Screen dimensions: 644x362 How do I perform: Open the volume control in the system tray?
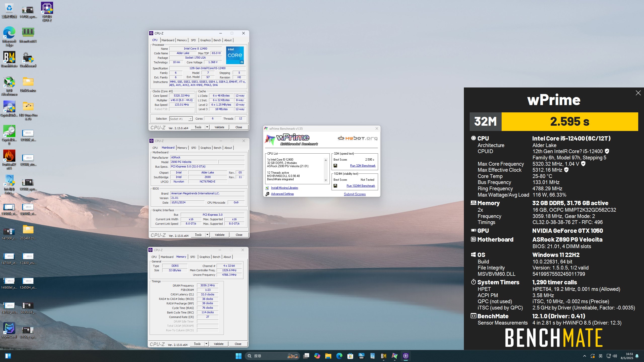point(615,356)
